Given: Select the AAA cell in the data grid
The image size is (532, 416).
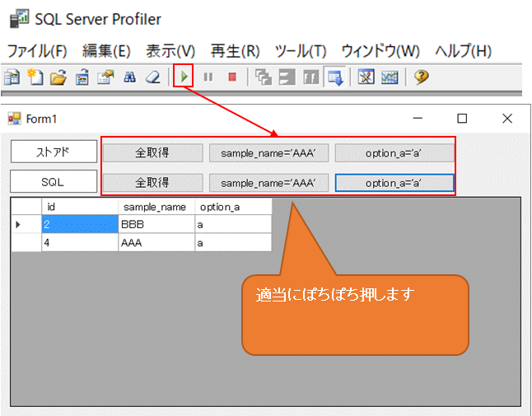Looking at the screenshot, I should [156, 242].
